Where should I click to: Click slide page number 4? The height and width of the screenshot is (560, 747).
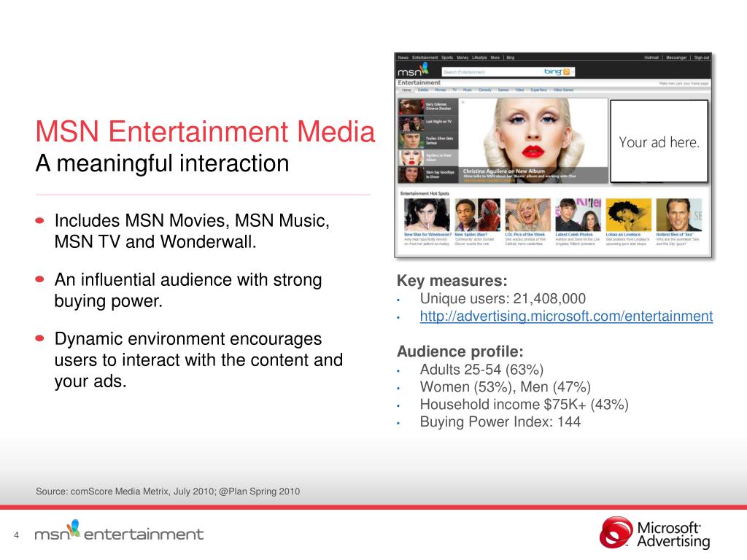(x=16, y=535)
